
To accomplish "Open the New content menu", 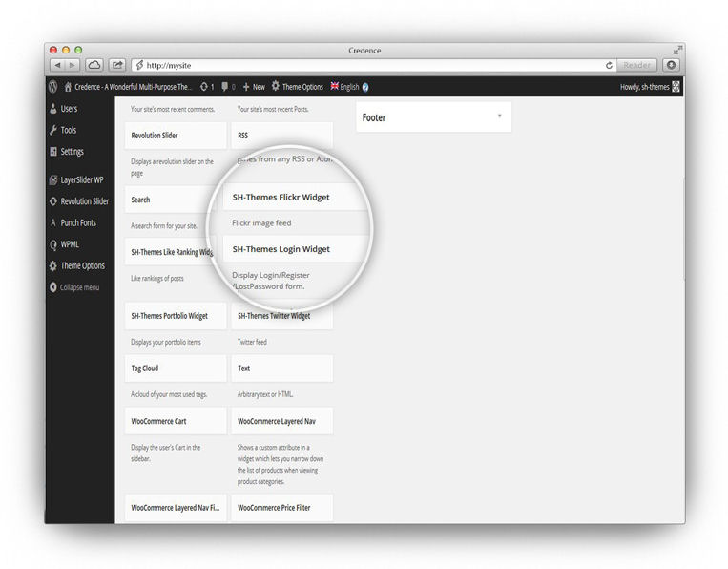I will [254, 87].
